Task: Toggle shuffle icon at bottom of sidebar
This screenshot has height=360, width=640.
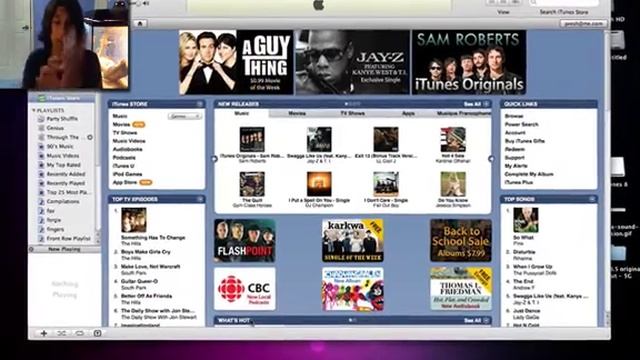Action: coord(62,333)
